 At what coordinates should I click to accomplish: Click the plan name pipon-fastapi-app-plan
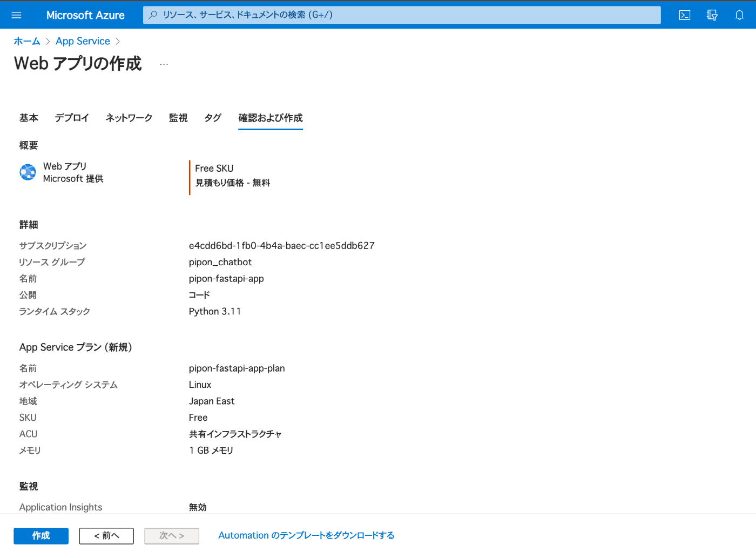[237, 368]
